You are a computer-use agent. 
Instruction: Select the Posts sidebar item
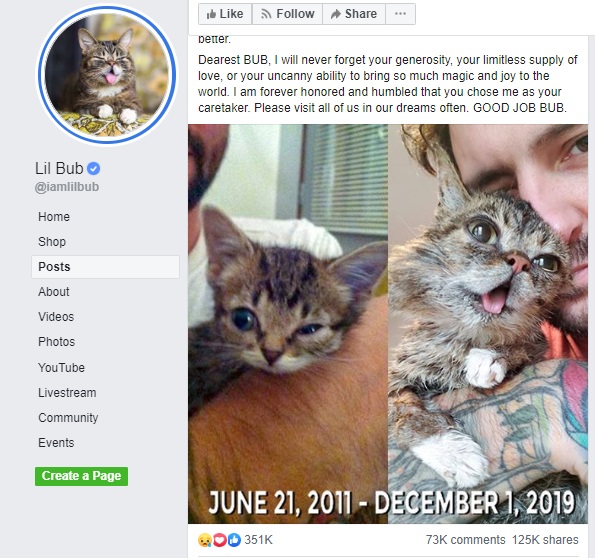105,267
